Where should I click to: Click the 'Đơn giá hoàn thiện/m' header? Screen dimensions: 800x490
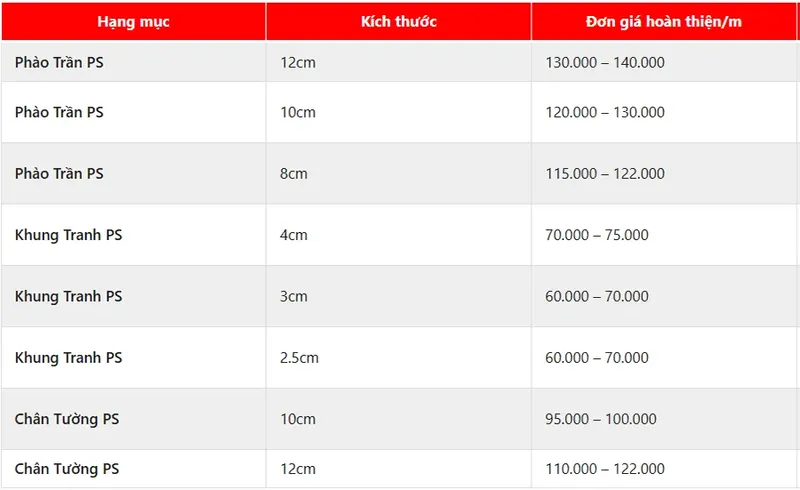[x=664, y=21]
